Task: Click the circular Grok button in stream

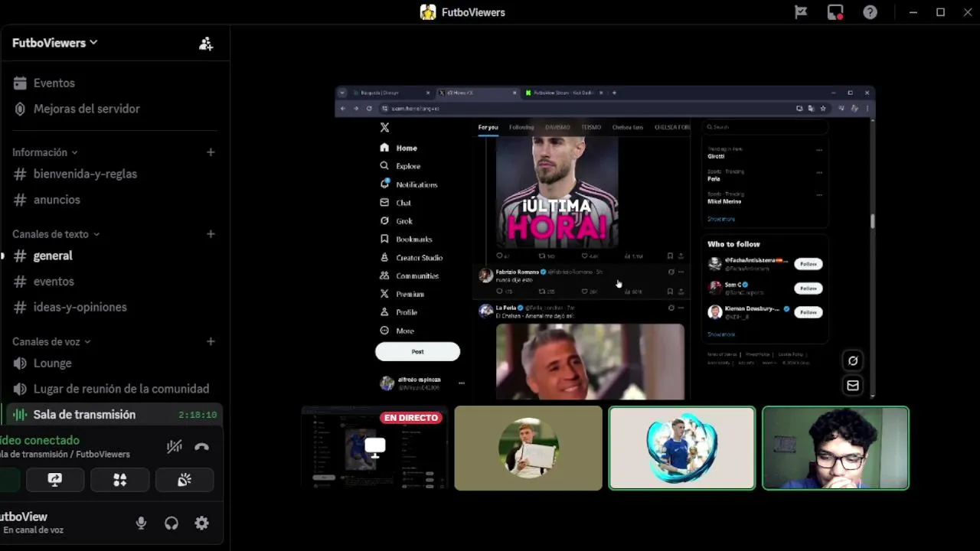Action: coord(853,360)
